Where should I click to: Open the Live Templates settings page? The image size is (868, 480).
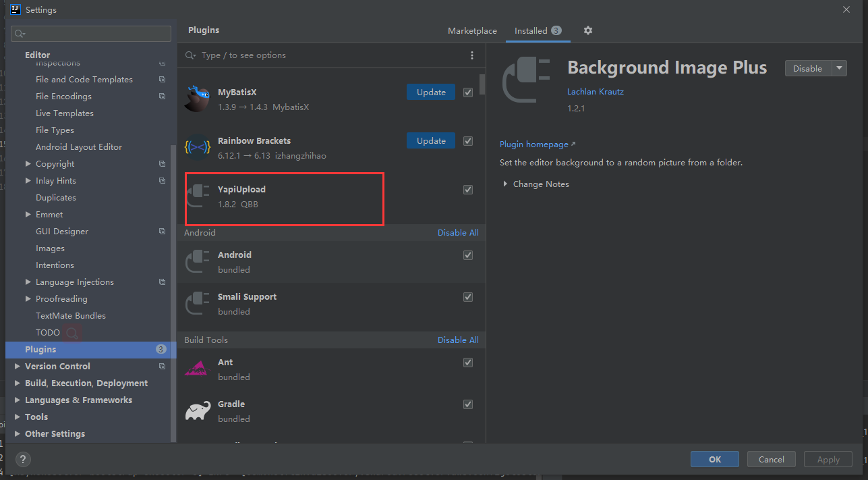pos(65,113)
